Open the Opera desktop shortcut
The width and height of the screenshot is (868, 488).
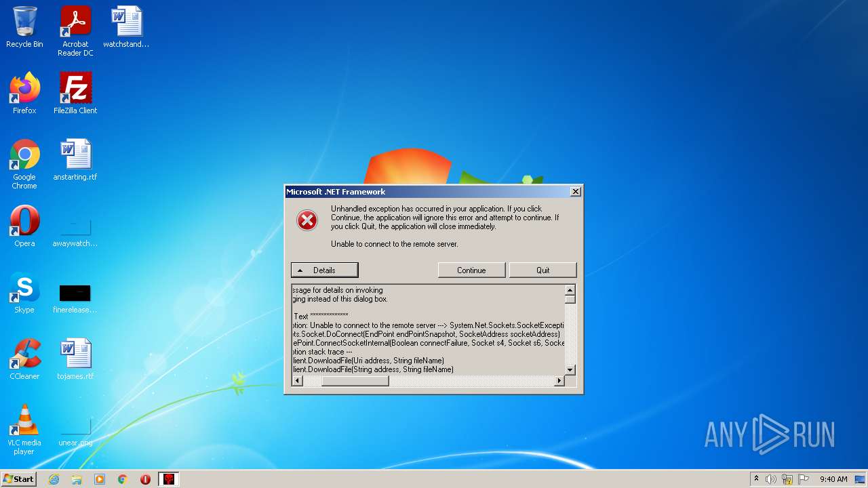coord(24,226)
